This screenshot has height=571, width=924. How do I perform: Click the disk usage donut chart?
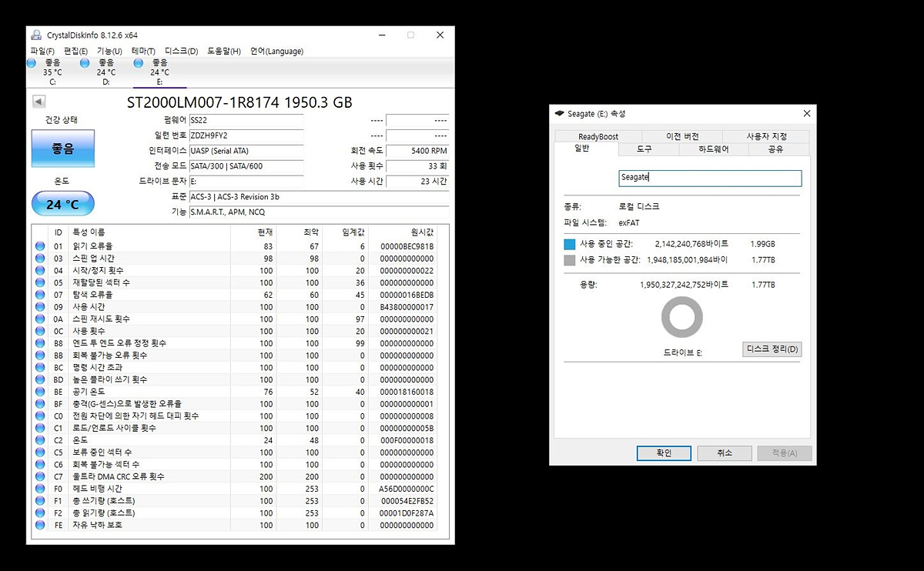pos(682,317)
